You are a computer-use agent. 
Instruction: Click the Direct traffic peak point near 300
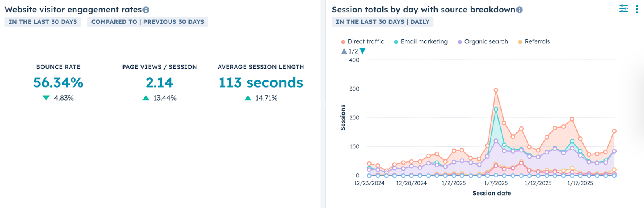496,90
